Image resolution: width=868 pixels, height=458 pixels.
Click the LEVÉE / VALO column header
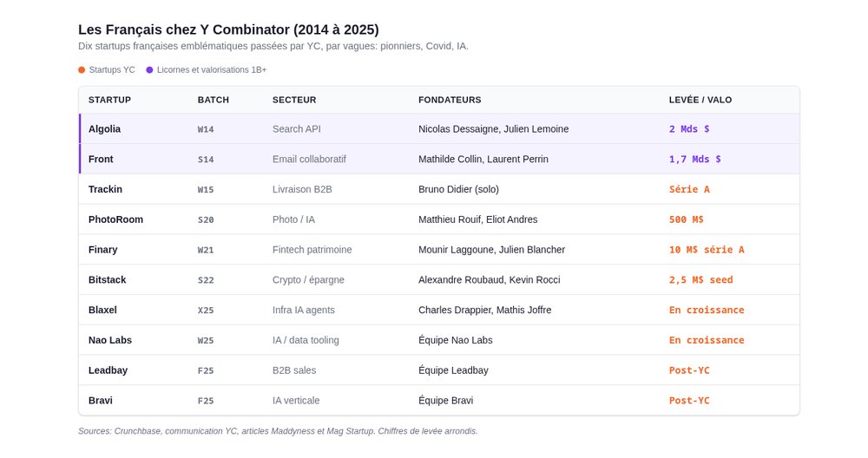(x=700, y=100)
